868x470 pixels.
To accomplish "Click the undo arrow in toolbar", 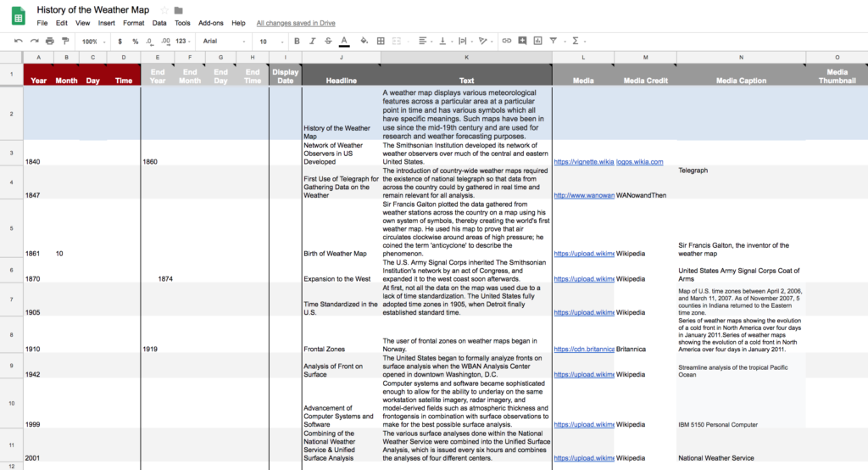I will click(x=19, y=41).
